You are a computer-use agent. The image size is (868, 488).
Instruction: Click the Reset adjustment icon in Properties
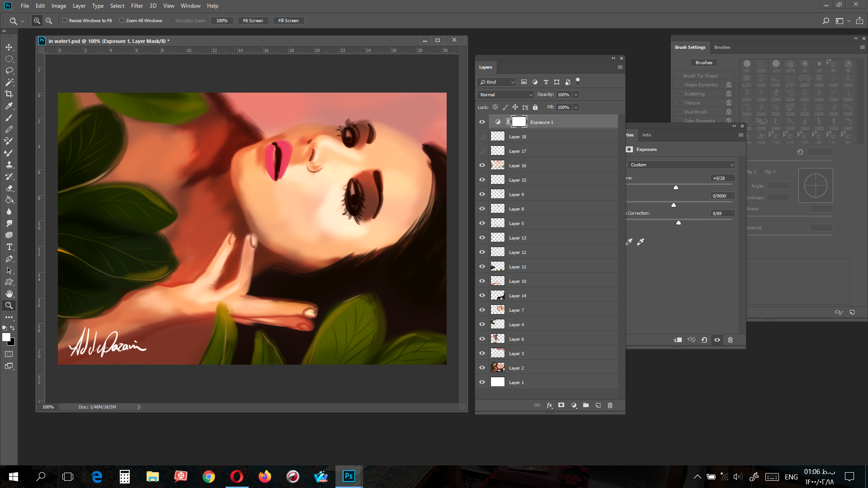pos(704,340)
